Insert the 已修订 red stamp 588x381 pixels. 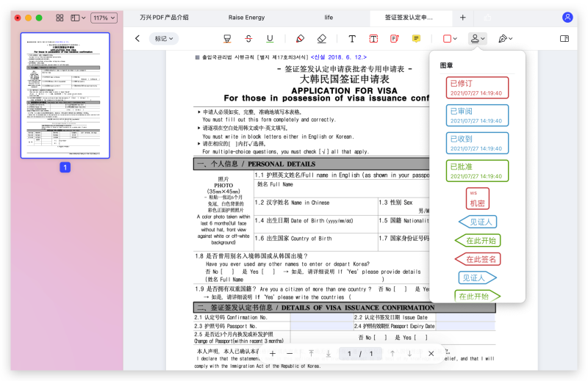pyautogui.click(x=476, y=88)
